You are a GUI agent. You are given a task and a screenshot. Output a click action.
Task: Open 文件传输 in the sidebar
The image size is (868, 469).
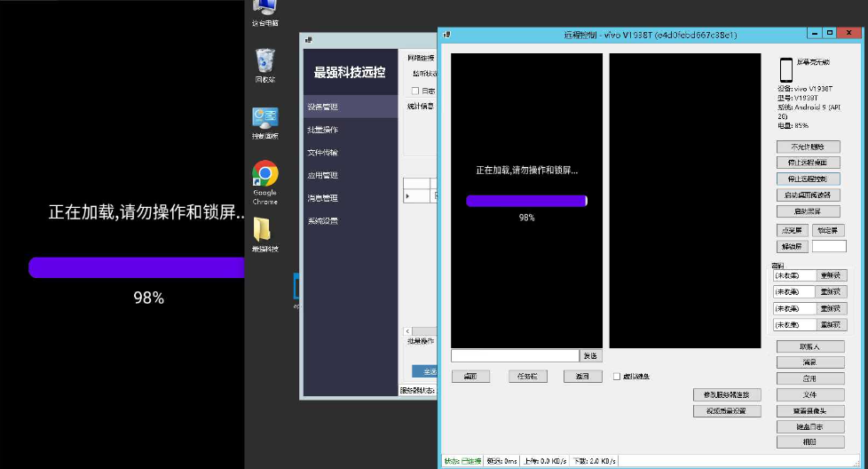point(351,152)
